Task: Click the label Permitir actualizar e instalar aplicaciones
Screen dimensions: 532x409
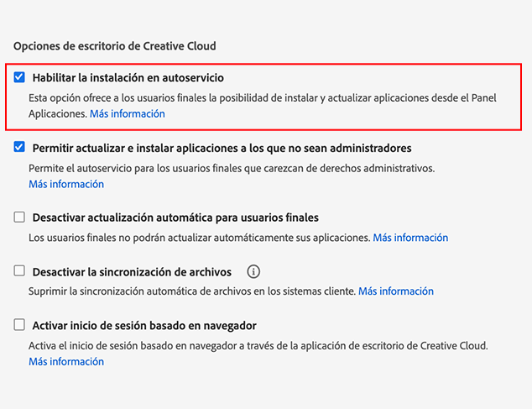Action: coord(222,148)
